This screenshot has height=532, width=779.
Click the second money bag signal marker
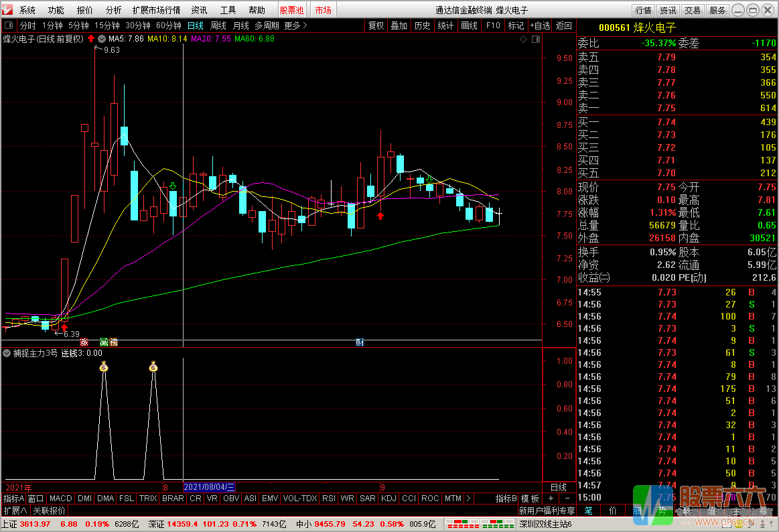pos(153,367)
